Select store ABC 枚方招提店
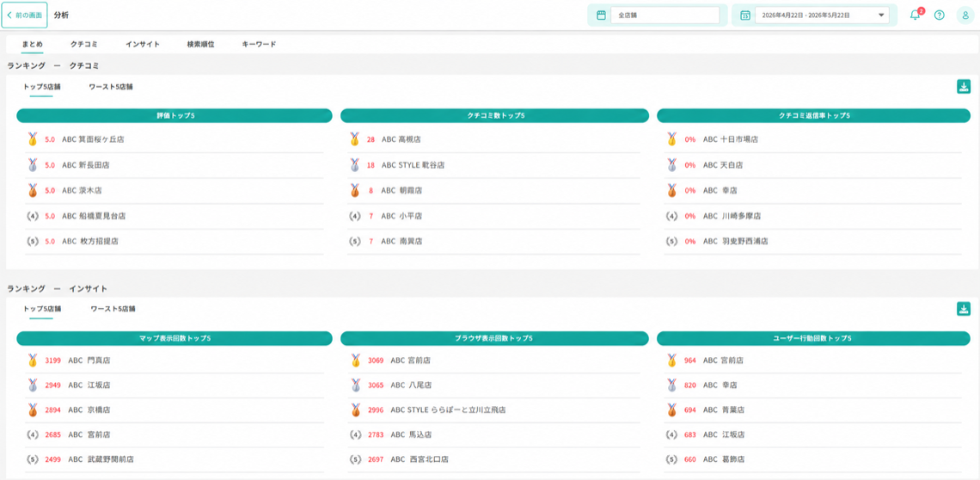Image resolution: width=980 pixels, height=480 pixels. [x=90, y=241]
